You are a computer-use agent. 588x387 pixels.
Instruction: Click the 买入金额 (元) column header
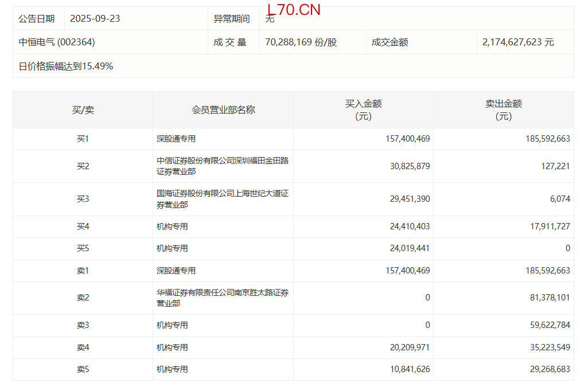[x=363, y=110]
